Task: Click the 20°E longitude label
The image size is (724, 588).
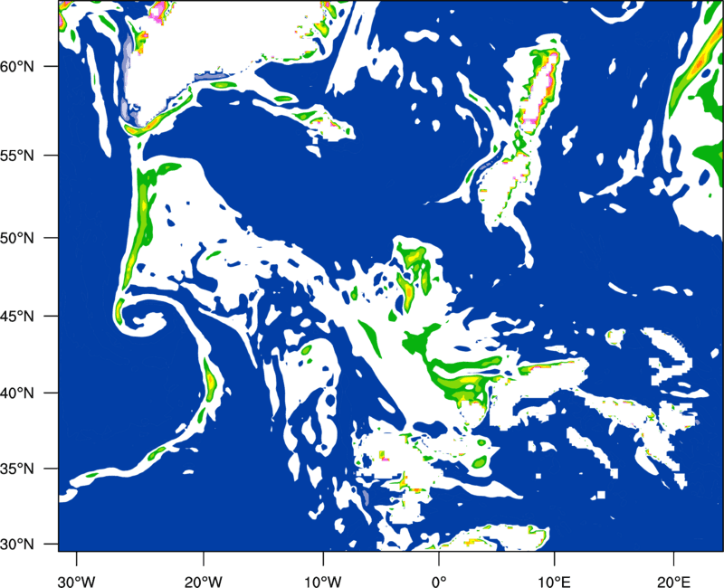Action: (x=673, y=582)
